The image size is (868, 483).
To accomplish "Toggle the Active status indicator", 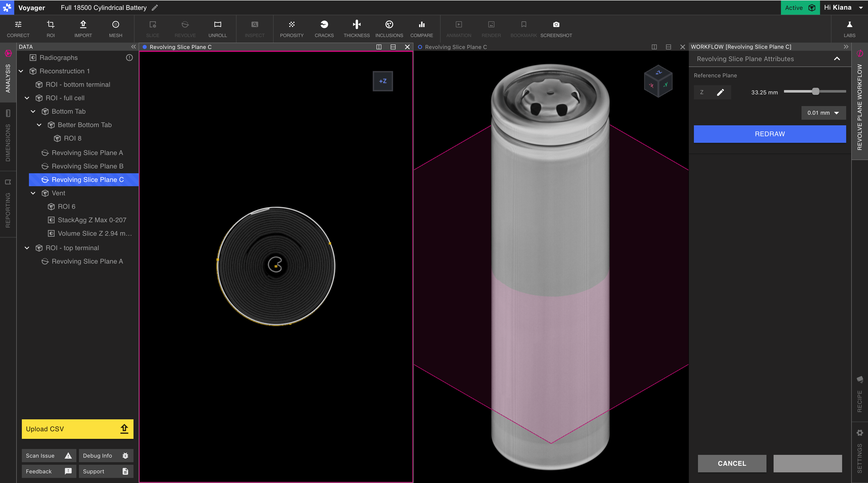I will pos(800,7).
